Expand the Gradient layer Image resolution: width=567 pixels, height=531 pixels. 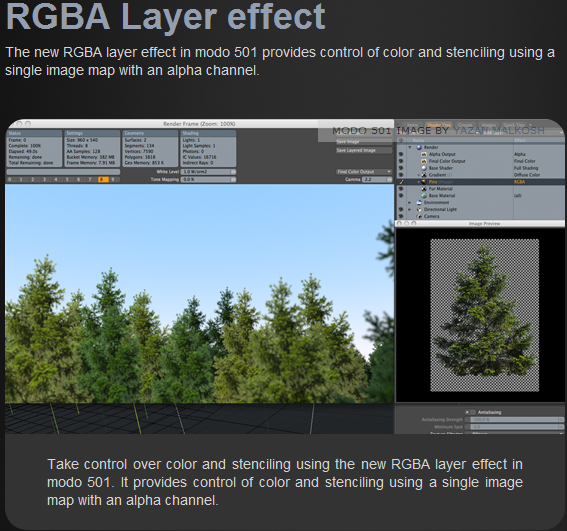[419, 175]
